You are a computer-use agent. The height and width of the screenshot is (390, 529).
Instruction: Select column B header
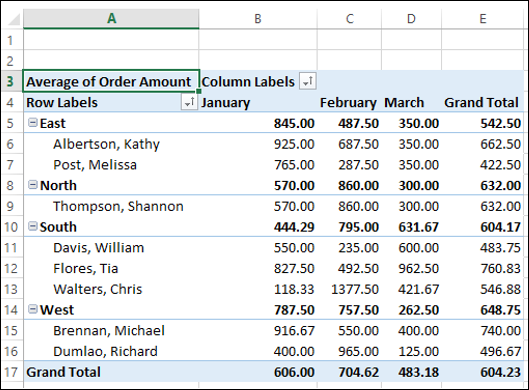(x=258, y=19)
